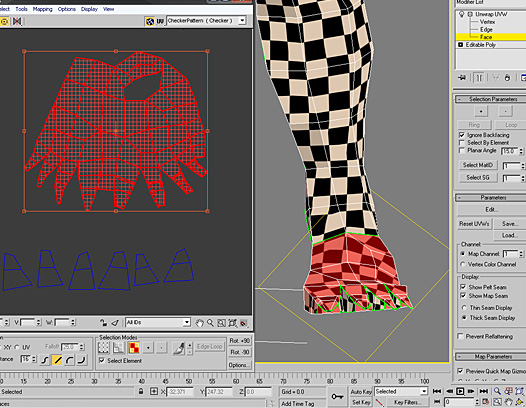Select the Vertex Color Channel radio button

463,264
